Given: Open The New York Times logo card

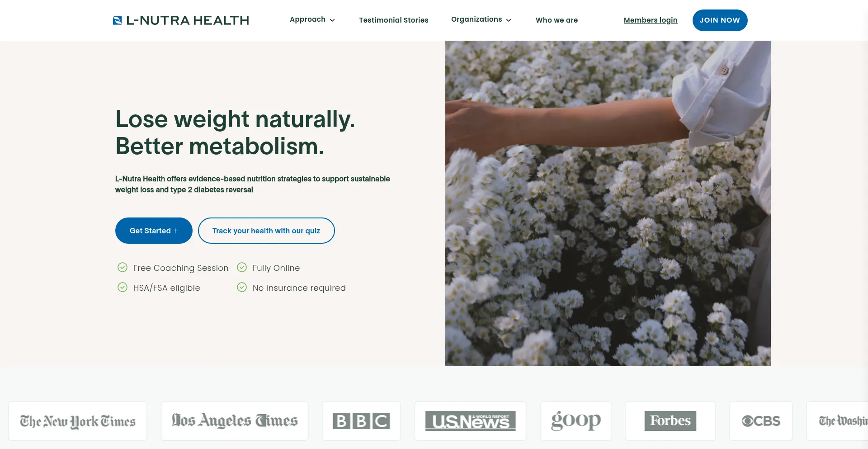Looking at the screenshot, I should point(78,421).
